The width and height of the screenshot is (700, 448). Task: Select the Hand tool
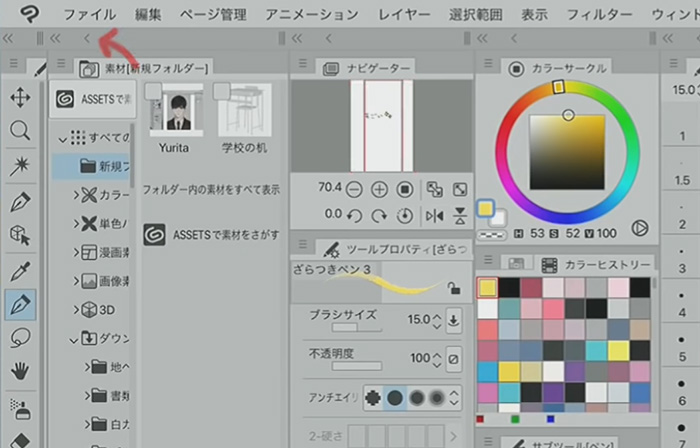click(x=19, y=372)
